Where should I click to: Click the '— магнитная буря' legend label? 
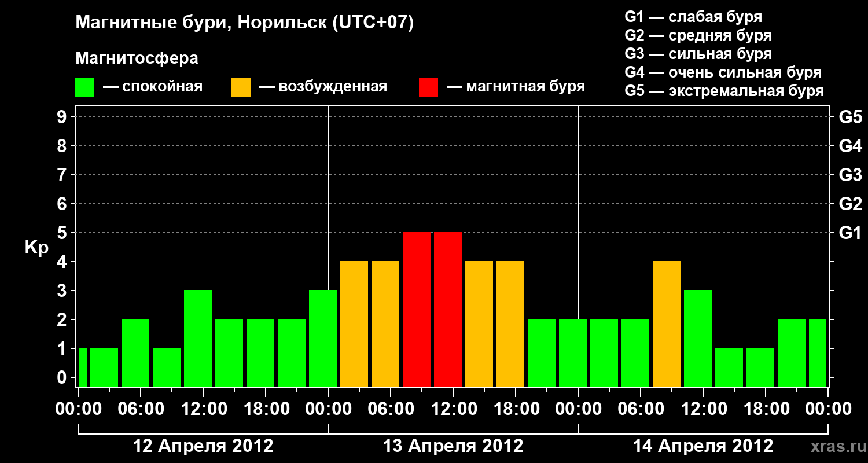point(516,87)
